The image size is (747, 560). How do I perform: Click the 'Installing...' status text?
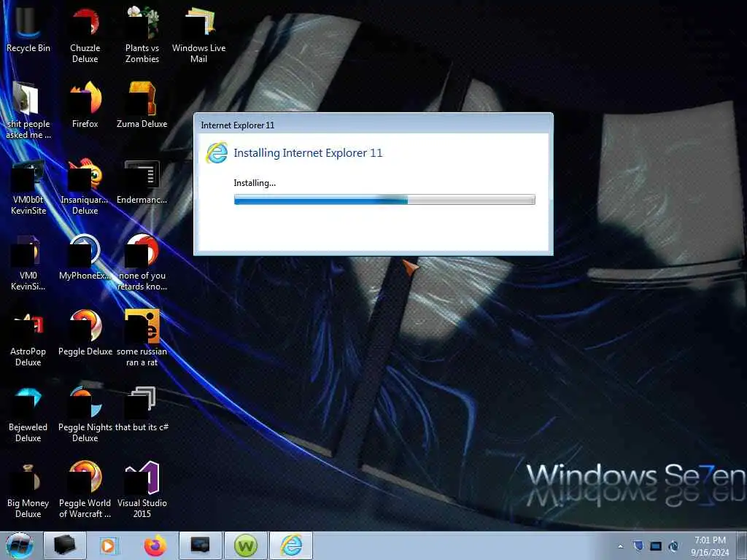click(x=255, y=183)
